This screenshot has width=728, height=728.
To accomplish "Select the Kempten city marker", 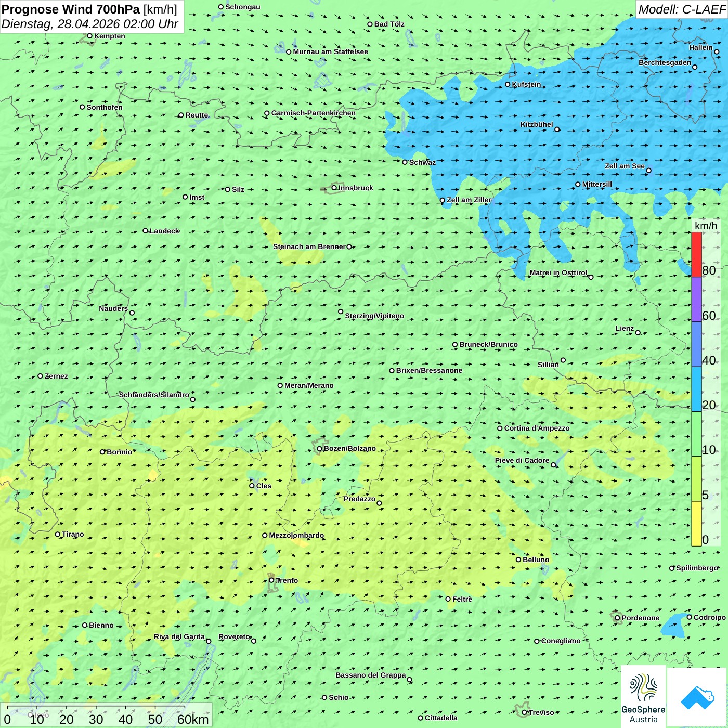I will pos(89,36).
